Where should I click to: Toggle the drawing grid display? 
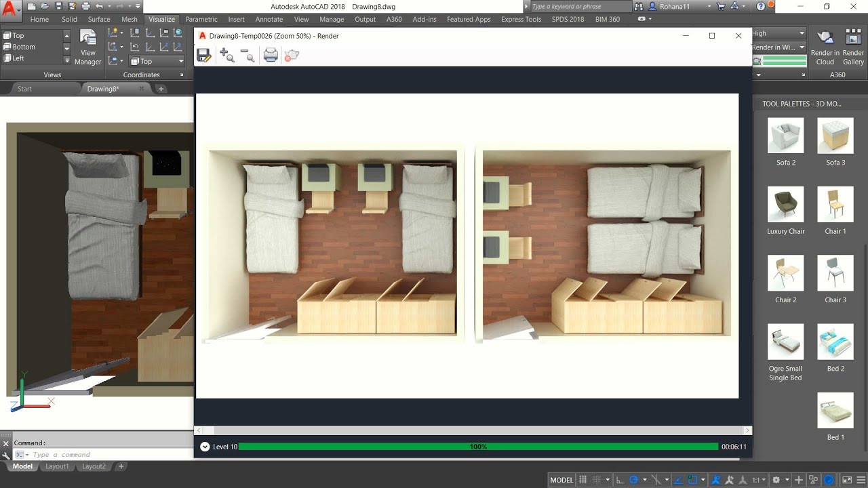pos(583,480)
